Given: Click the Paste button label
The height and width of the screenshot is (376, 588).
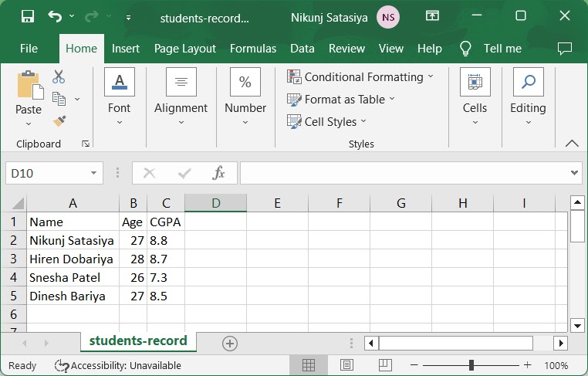Looking at the screenshot, I should (x=29, y=110).
